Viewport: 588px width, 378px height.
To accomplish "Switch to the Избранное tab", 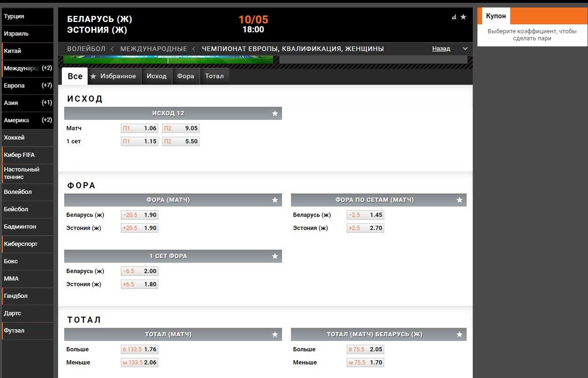I will (x=115, y=76).
